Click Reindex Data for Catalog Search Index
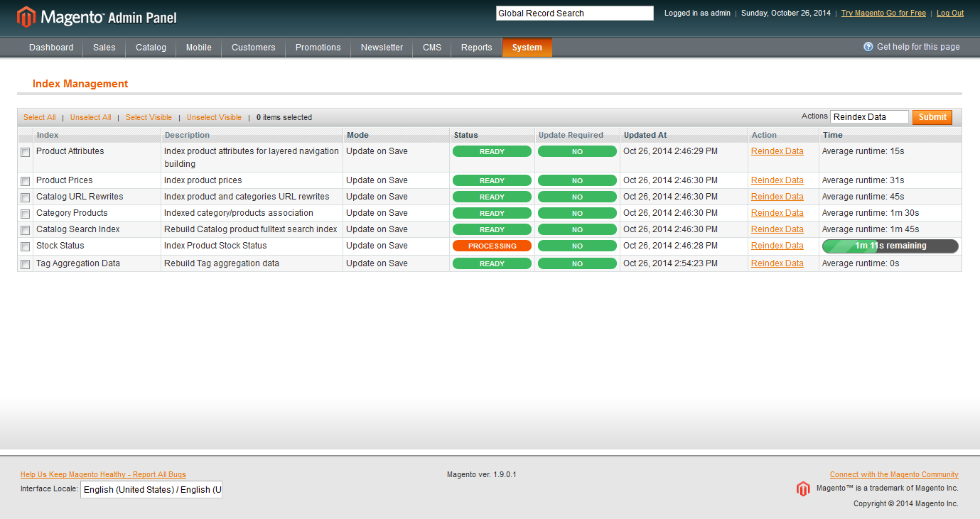The height and width of the screenshot is (519, 980). pyautogui.click(x=777, y=229)
